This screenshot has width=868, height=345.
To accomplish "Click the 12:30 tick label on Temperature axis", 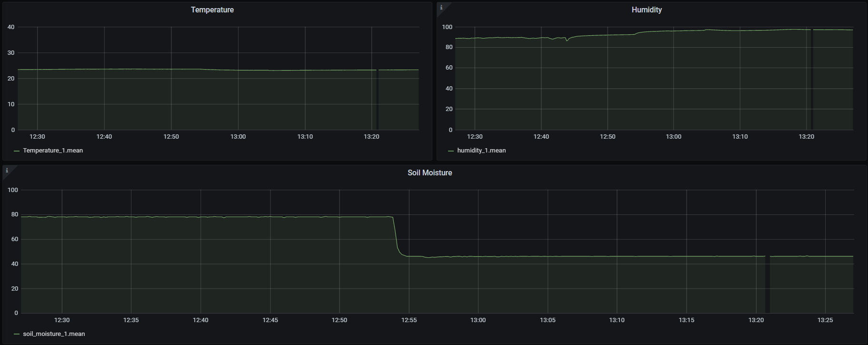I will click(x=37, y=137).
